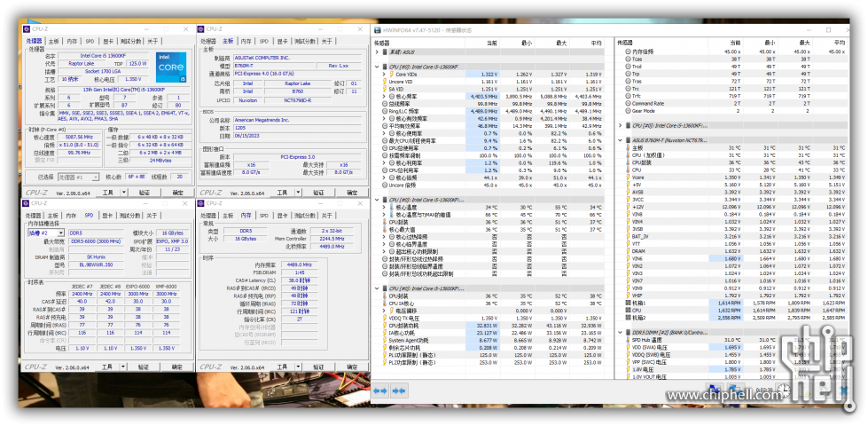Collapse the DDR5 DIMM [#2] sensor group
Screen dimensions: 868x426
point(621,333)
